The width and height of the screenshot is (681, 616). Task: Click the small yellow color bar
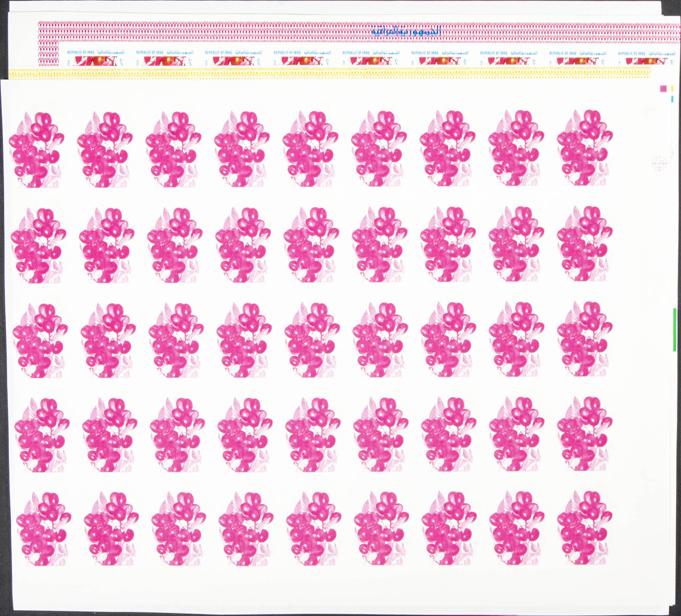tap(672, 89)
